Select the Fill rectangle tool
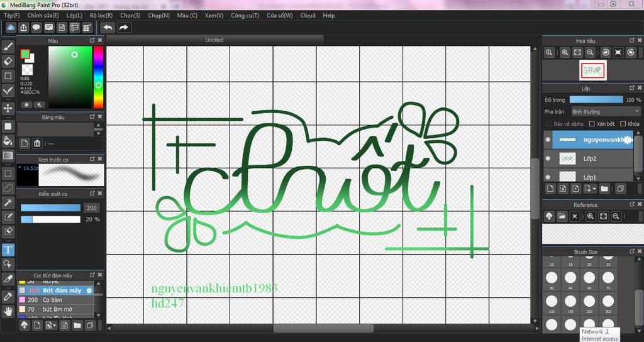 pyautogui.click(x=8, y=126)
